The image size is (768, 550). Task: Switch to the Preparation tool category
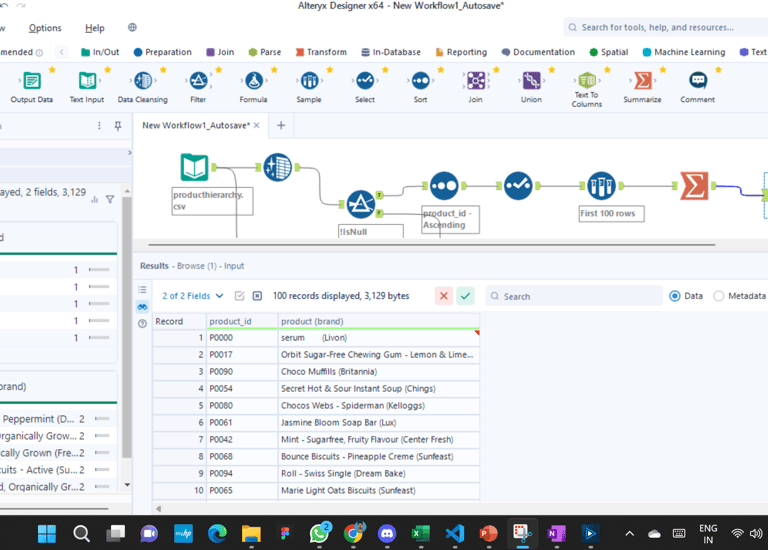point(163,52)
